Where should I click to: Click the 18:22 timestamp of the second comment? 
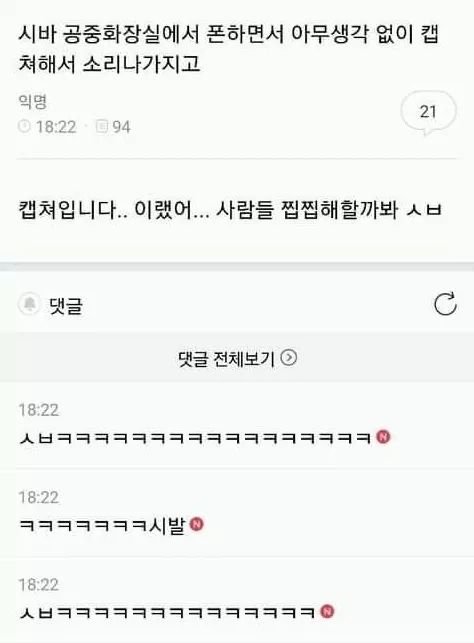click(x=39, y=497)
